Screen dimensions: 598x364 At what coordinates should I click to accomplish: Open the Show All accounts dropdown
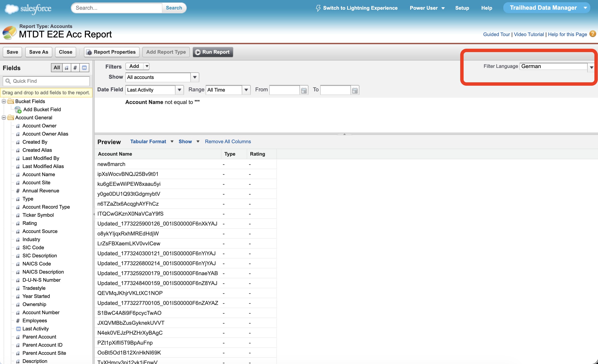point(195,77)
